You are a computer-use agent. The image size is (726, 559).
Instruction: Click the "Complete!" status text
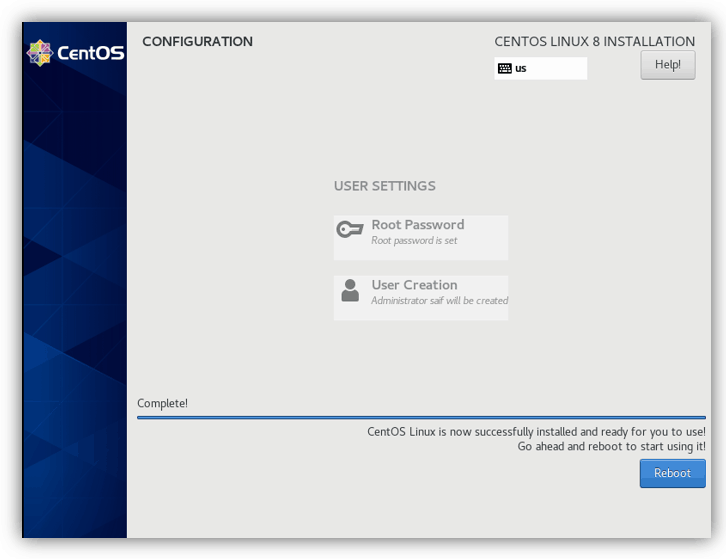tap(163, 403)
